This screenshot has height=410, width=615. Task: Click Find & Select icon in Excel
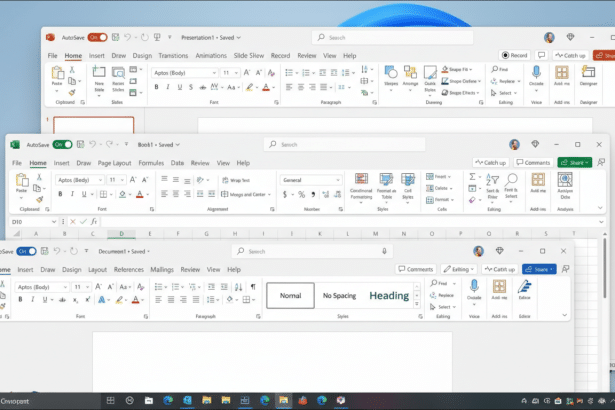point(511,180)
